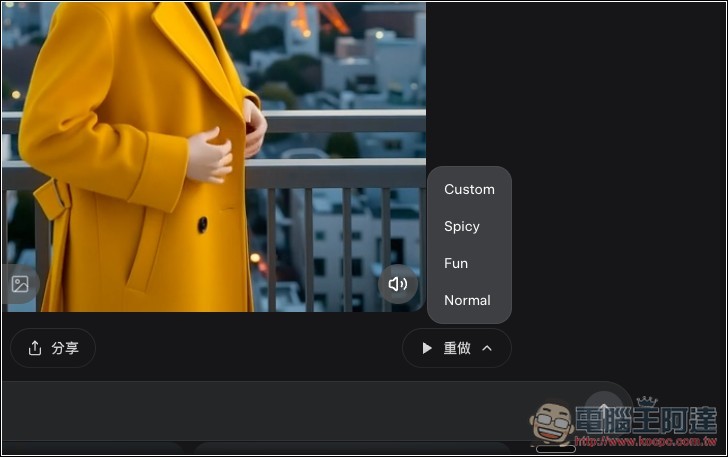Select Normal in the popup menu
The image size is (728, 457).
coord(467,300)
